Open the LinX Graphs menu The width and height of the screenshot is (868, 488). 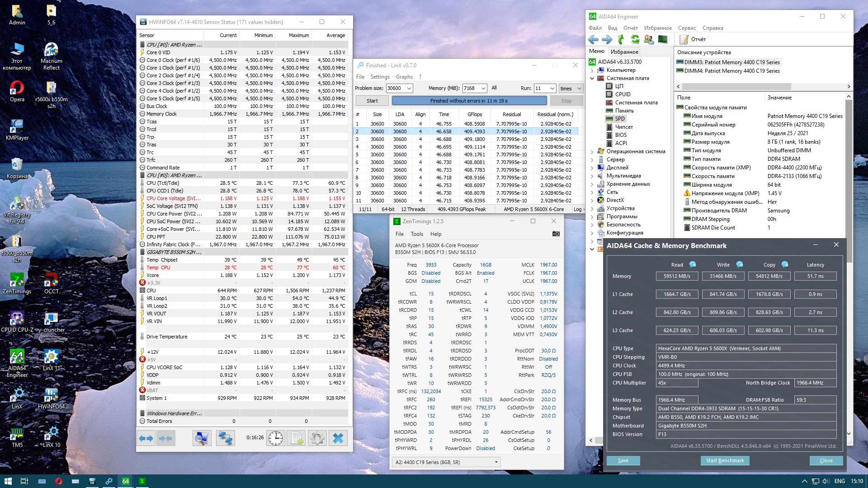404,77
